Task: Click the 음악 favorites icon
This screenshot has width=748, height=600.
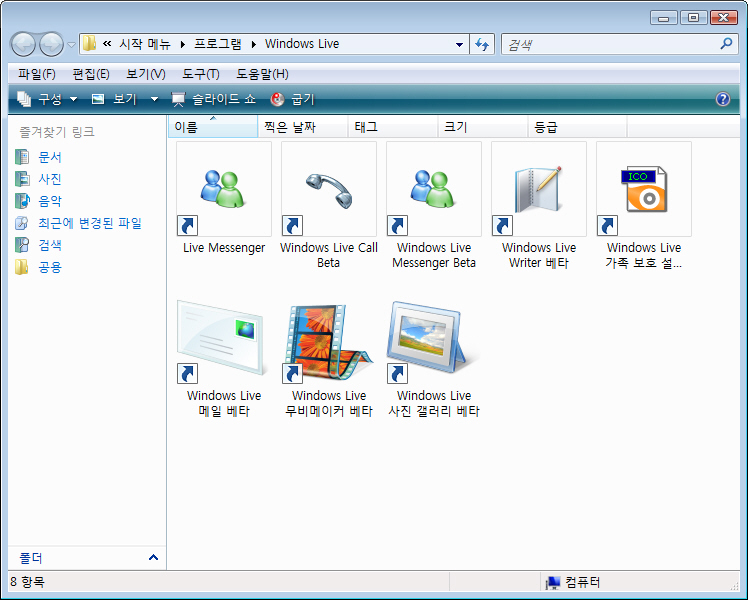Action: pyautogui.click(x=22, y=201)
